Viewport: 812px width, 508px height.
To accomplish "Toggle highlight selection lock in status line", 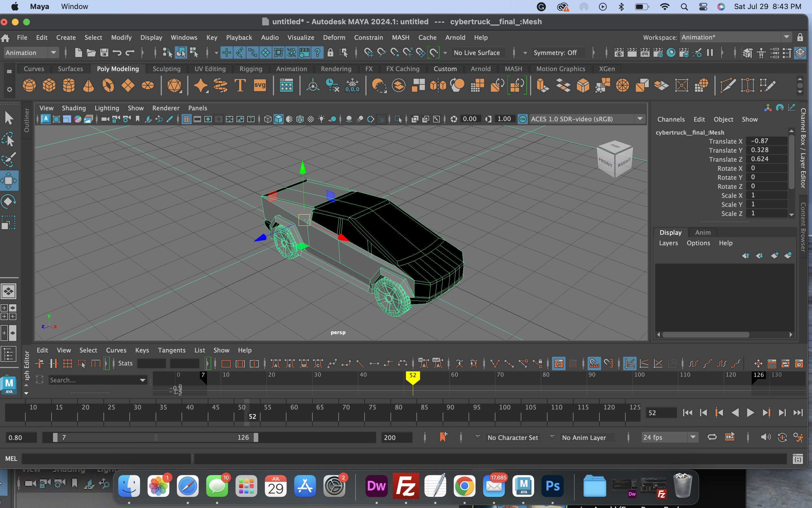I will (x=330, y=52).
